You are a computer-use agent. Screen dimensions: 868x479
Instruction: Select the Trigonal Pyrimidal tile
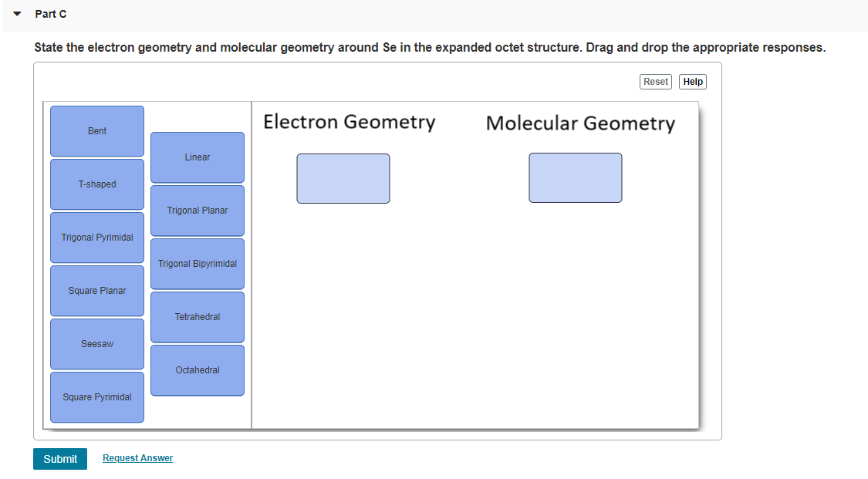point(96,237)
